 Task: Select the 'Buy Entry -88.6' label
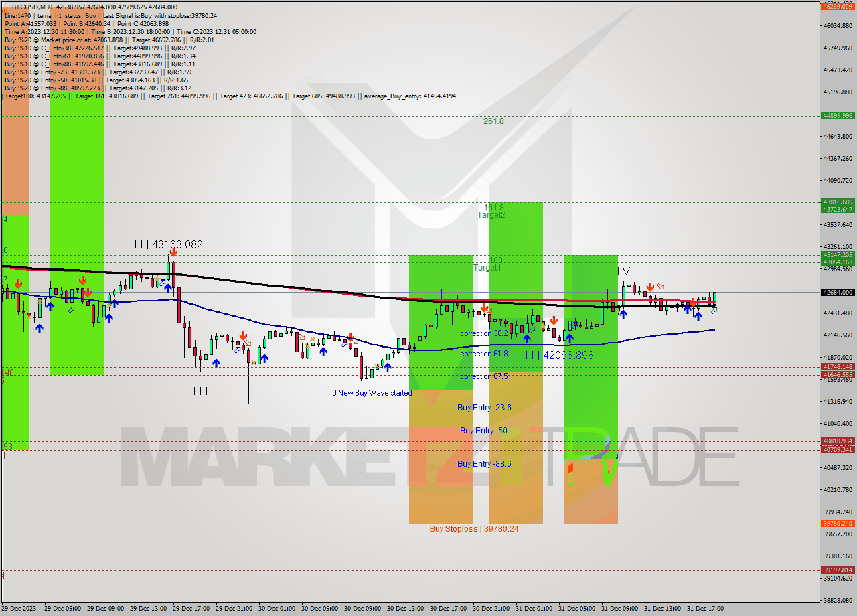click(x=484, y=464)
